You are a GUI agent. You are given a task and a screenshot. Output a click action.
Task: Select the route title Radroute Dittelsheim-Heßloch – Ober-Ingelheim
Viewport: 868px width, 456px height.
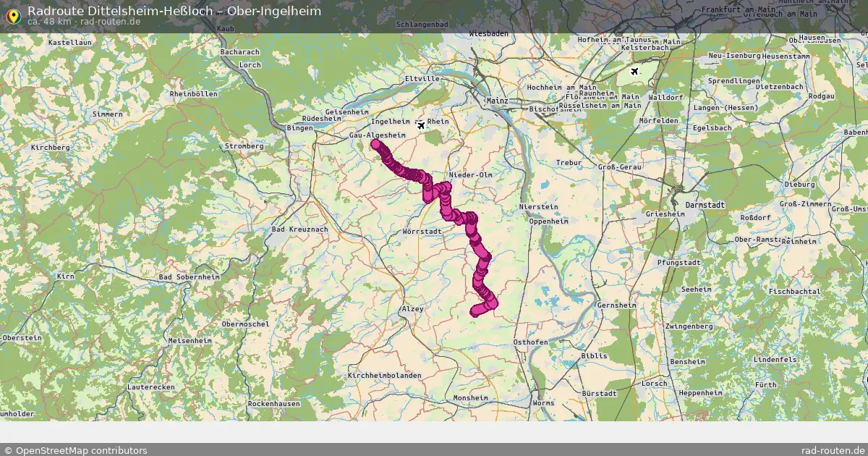pos(174,10)
